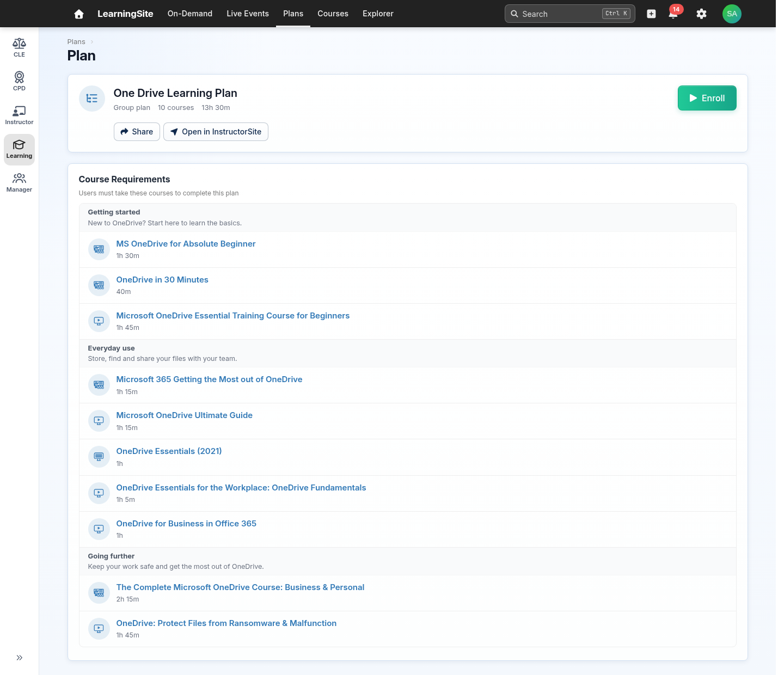This screenshot has width=784, height=675.
Task: Open OneDrive Essentials for the Workplace course
Action: [241, 488]
